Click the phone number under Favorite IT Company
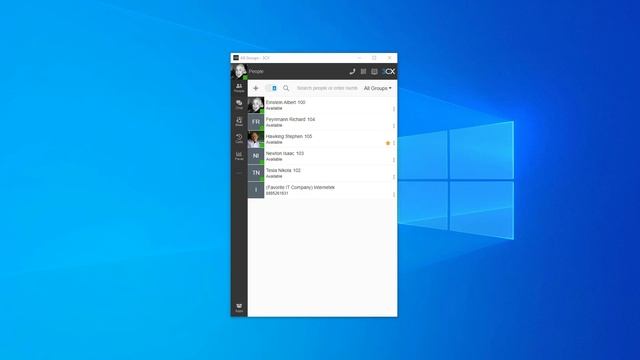 click(x=277, y=193)
